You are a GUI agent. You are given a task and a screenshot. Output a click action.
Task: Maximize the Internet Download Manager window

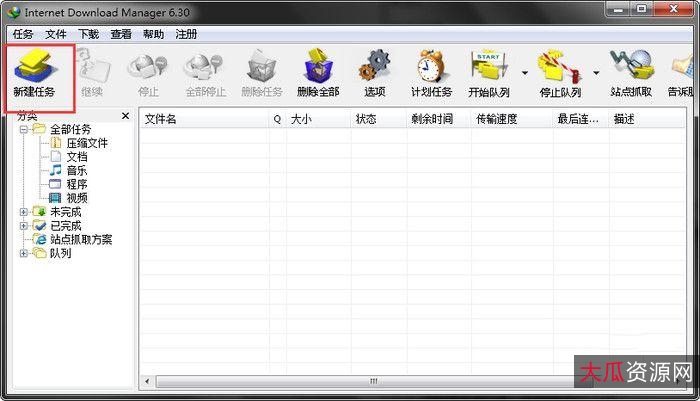click(642, 9)
